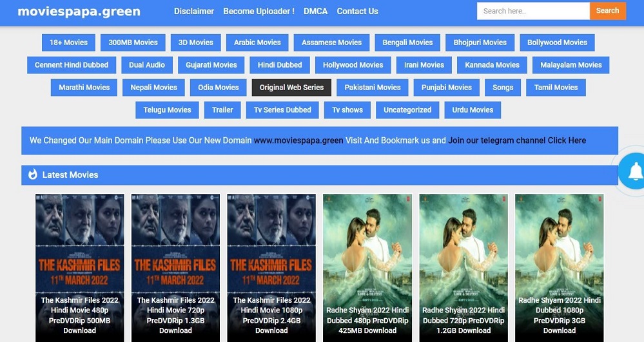Browse the 3D Movies category
The image size is (644, 342).
point(195,43)
